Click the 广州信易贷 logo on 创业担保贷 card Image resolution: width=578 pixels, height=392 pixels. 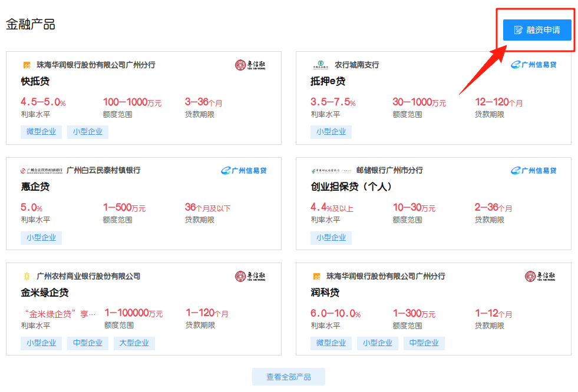(x=533, y=171)
